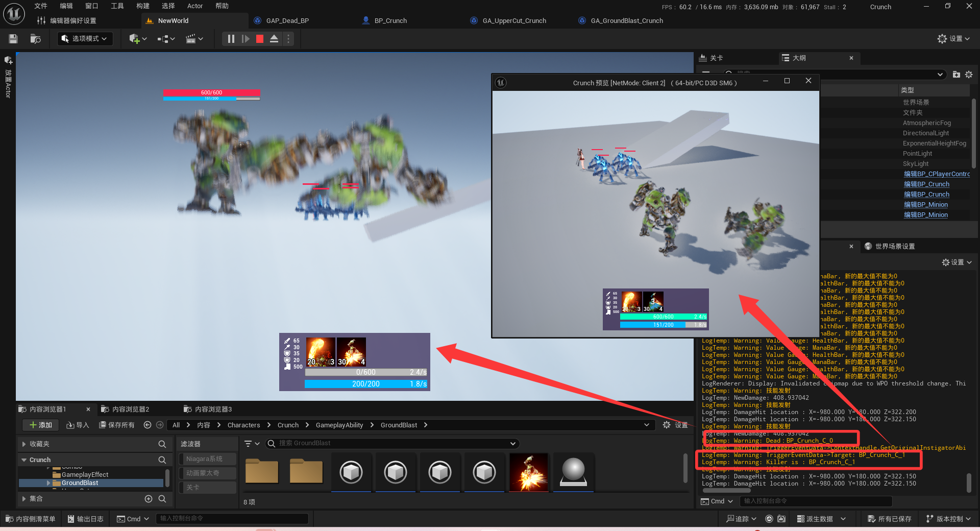Toggle the Level (关卡) filter

pos(207,488)
